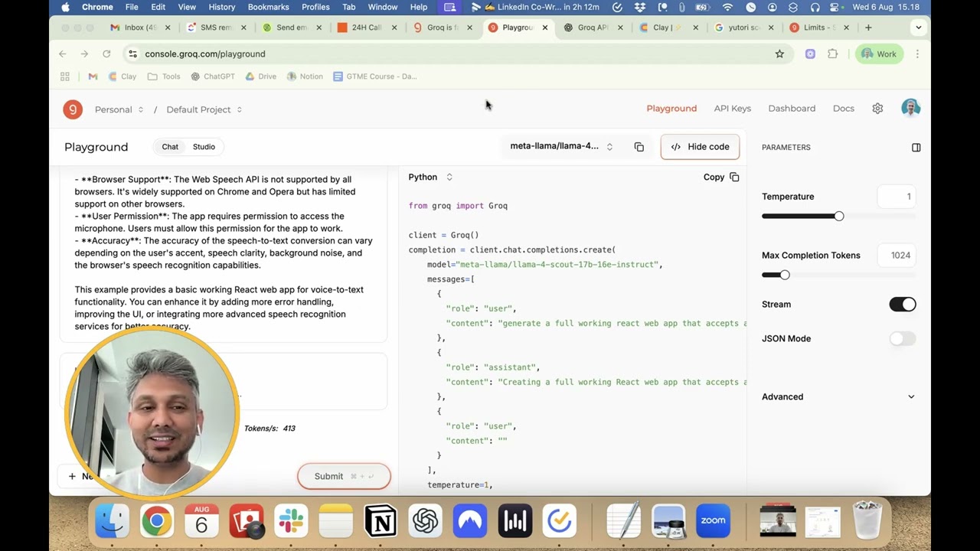980x551 pixels.
Task: Switch to Chat mode
Action: coord(170,147)
